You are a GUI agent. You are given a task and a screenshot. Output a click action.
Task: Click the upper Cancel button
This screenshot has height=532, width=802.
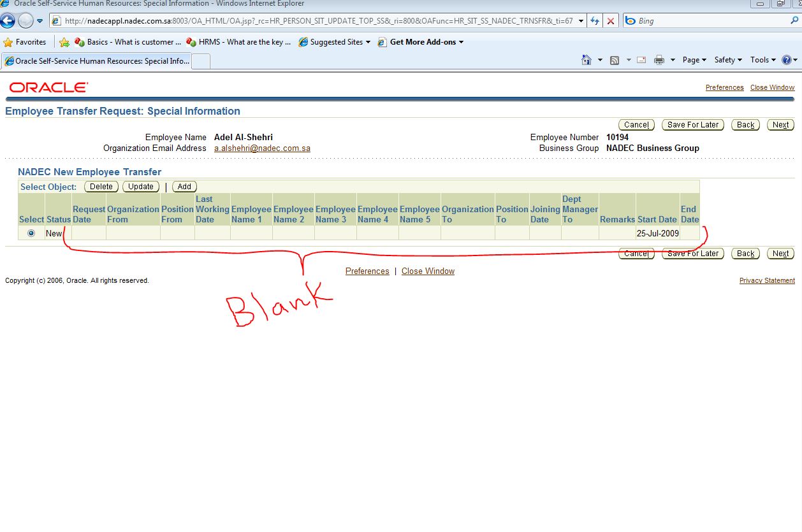pyautogui.click(x=636, y=125)
